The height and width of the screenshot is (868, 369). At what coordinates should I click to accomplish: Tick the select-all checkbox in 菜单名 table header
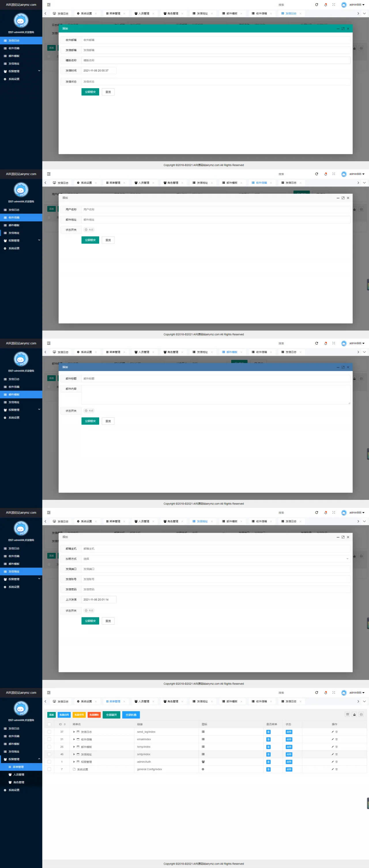pyautogui.click(x=49, y=724)
